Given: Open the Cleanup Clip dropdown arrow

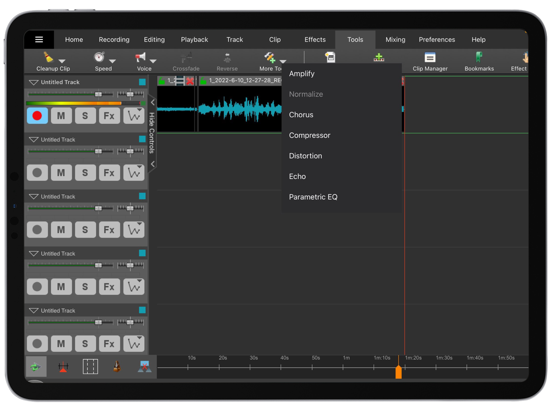Looking at the screenshot, I should pos(62,61).
